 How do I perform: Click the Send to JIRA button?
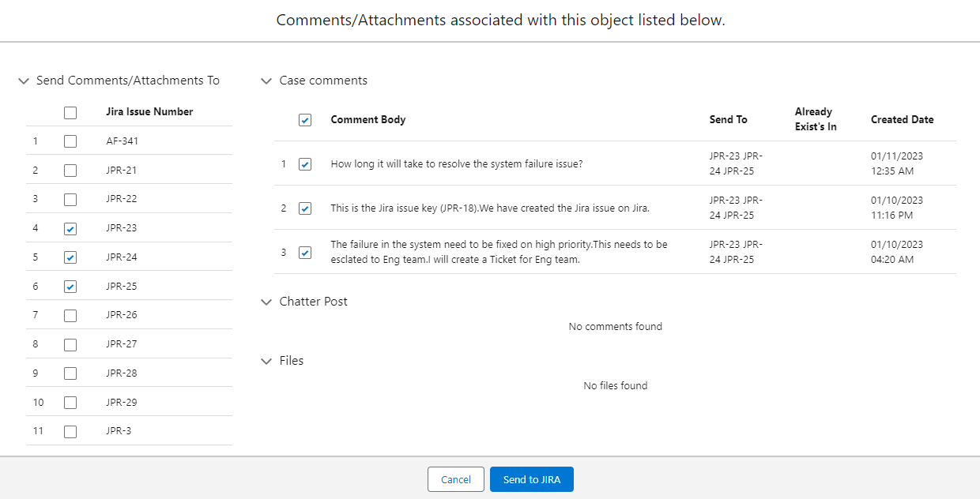(x=532, y=479)
